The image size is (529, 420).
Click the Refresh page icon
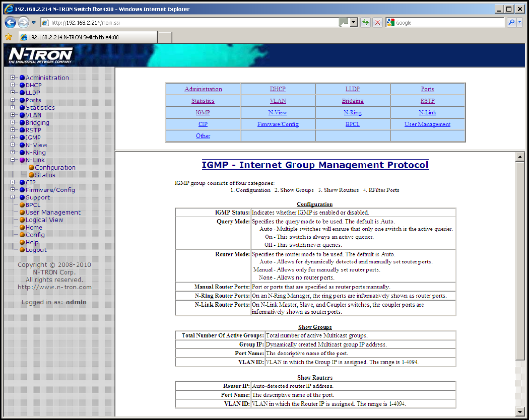pyautogui.click(x=365, y=23)
